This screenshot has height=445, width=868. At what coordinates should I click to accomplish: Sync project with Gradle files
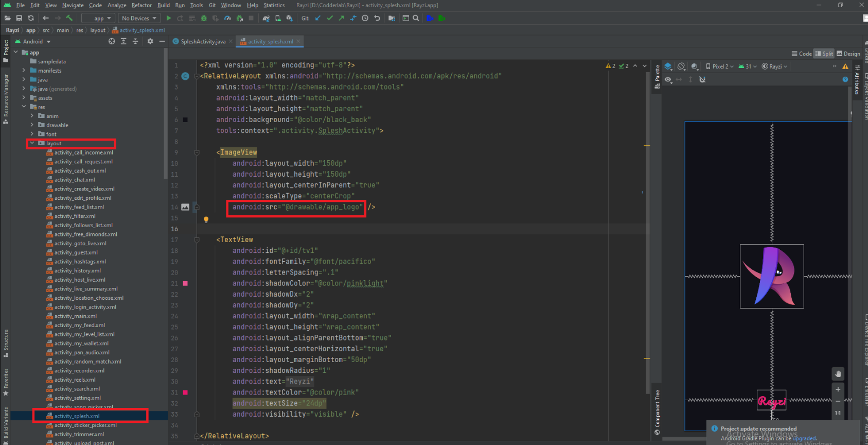266,18
